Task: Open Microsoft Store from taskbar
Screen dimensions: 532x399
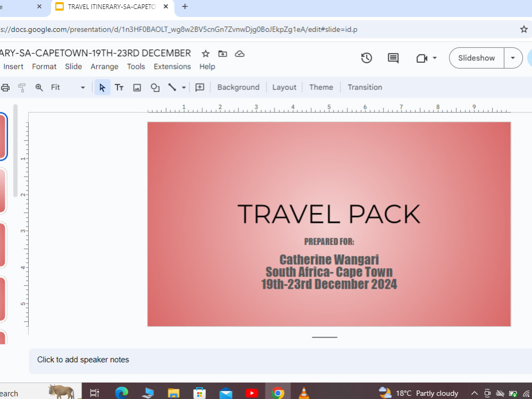Action: point(199,393)
